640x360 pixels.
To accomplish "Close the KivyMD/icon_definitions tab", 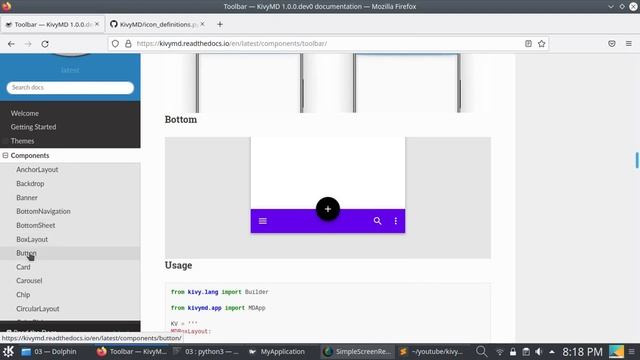I will tap(202, 24).
